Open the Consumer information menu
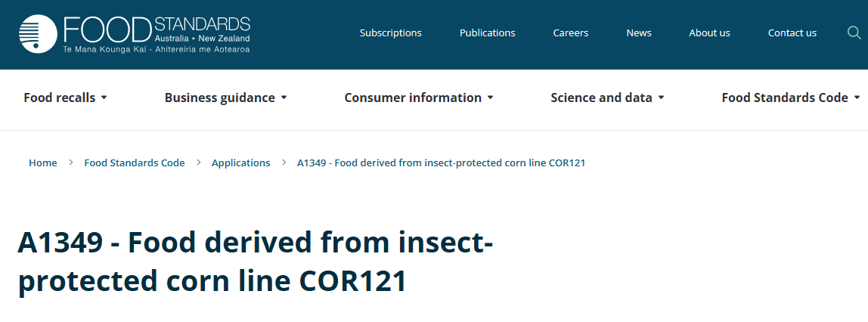 tap(413, 98)
